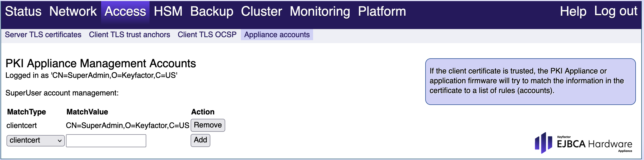
Task: Click the Keyfactor EJBCA Hardware Appliance logo
Action: pyautogui.click(x=583, y=143)
